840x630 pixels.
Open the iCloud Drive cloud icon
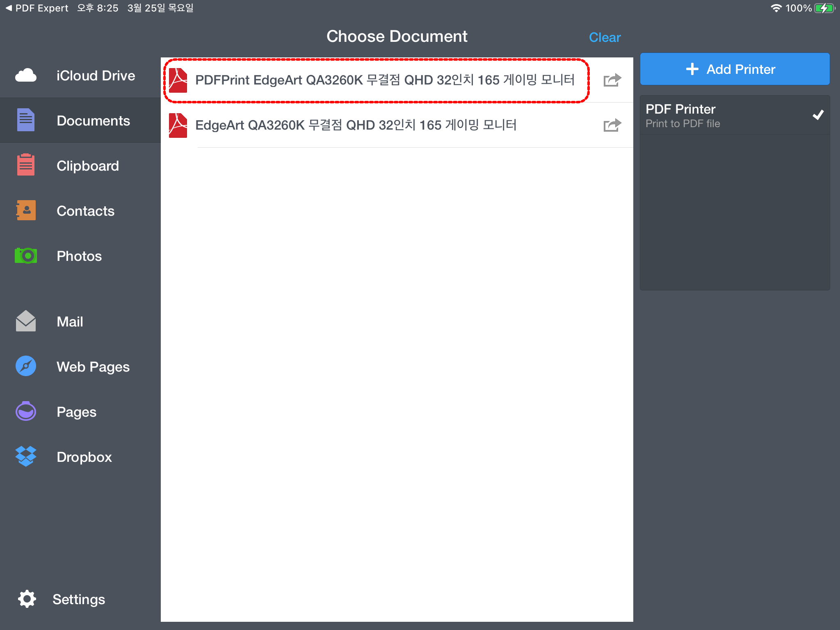[x=26, y=76]
